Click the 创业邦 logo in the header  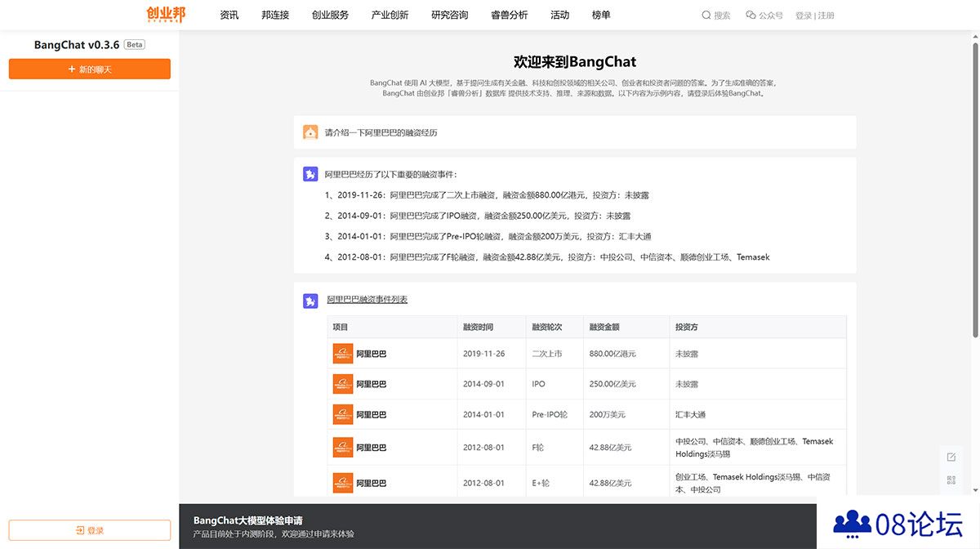pyautogui.click(x=166, y=14)
